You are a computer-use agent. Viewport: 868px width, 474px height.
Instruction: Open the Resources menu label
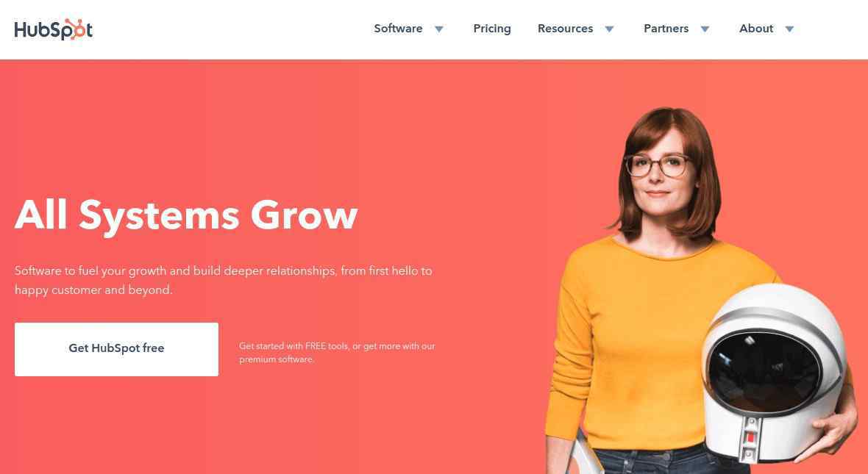tap(565, 29)
